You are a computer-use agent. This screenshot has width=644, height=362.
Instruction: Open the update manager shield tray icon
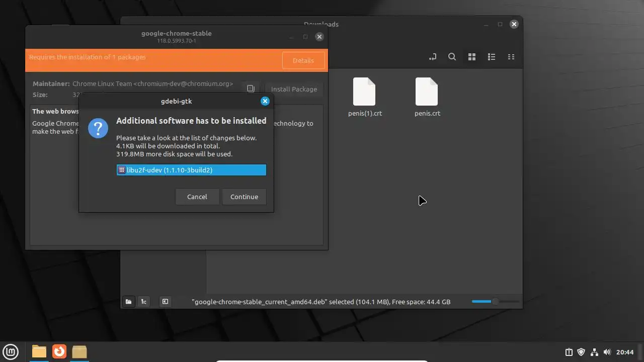(x=581, y=352)
